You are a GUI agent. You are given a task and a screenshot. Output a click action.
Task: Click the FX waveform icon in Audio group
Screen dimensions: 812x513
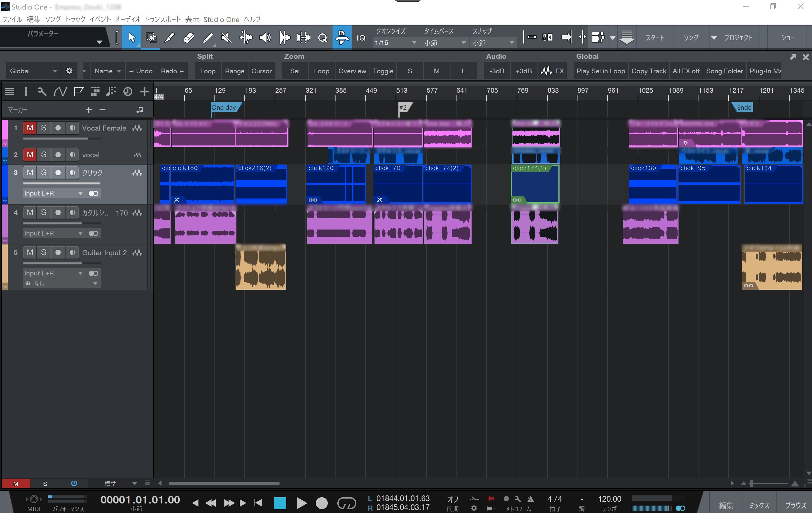(x=546, y=71)
